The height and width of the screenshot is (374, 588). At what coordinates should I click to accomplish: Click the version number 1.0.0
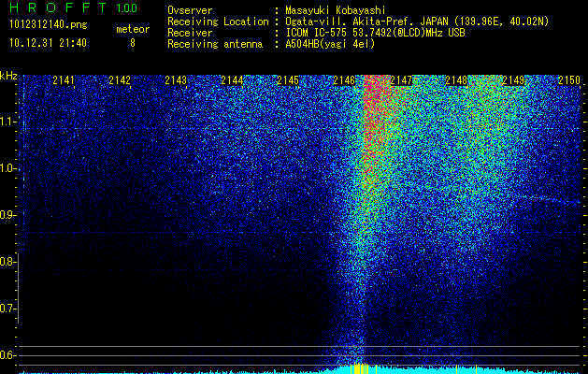(127, 8)
